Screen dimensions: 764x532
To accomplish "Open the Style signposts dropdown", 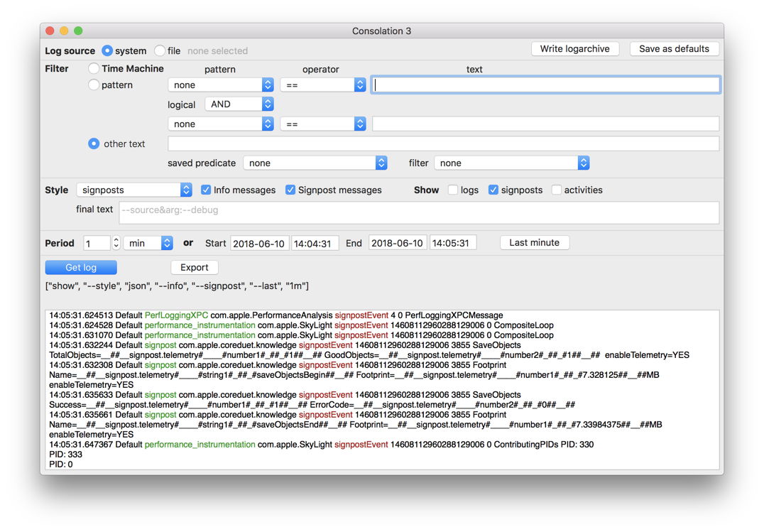I will click(134, 190).
